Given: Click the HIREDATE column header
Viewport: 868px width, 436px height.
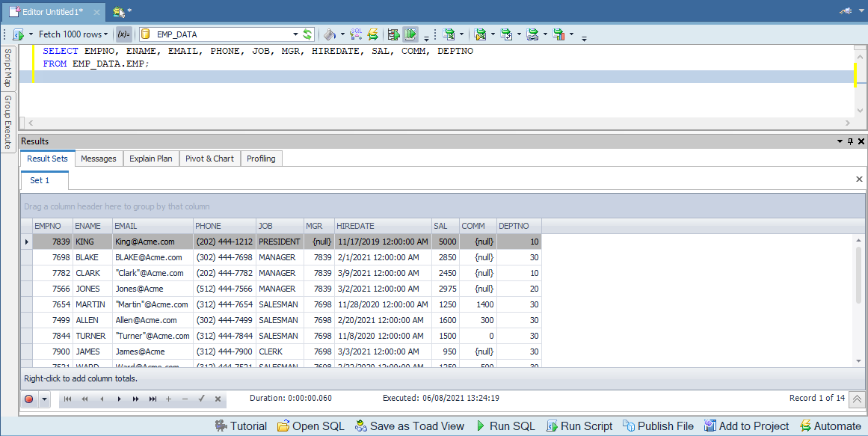Looking at the screenshot, I should click(x=383, y=226).
